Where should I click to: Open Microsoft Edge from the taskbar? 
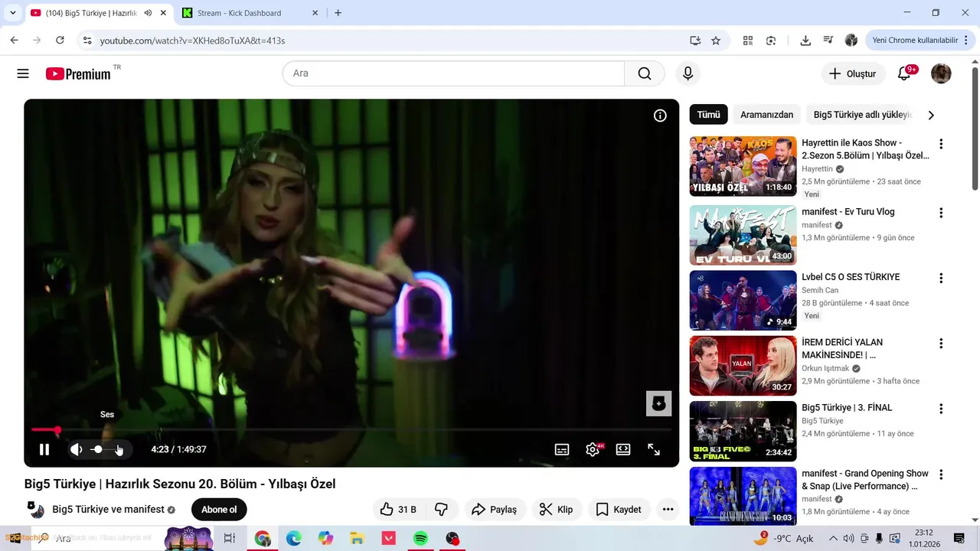click(x=294, y=539)
